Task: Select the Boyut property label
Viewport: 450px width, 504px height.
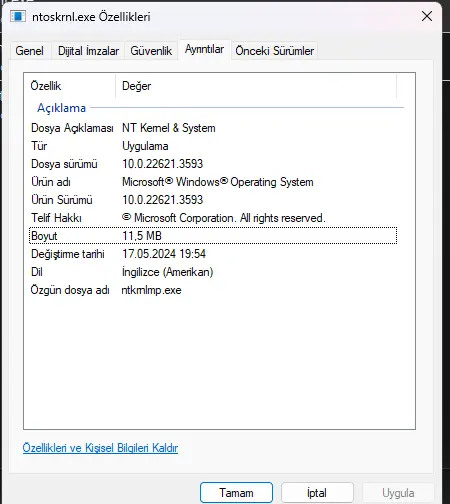Action: coord(44,236)
